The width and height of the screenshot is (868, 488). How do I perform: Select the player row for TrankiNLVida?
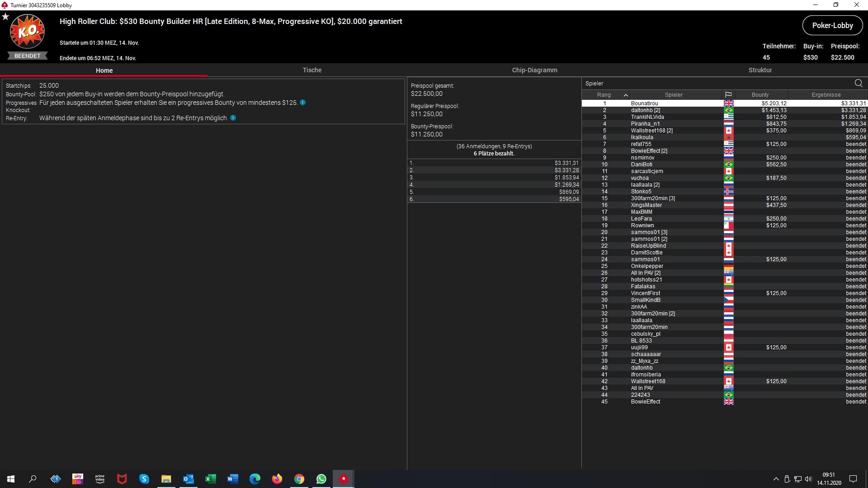647,117
